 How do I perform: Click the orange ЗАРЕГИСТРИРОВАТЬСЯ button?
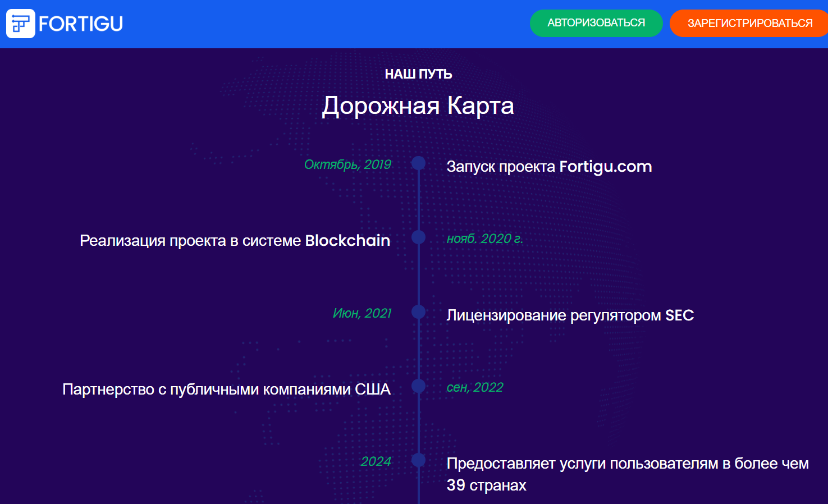pos(749,23)
